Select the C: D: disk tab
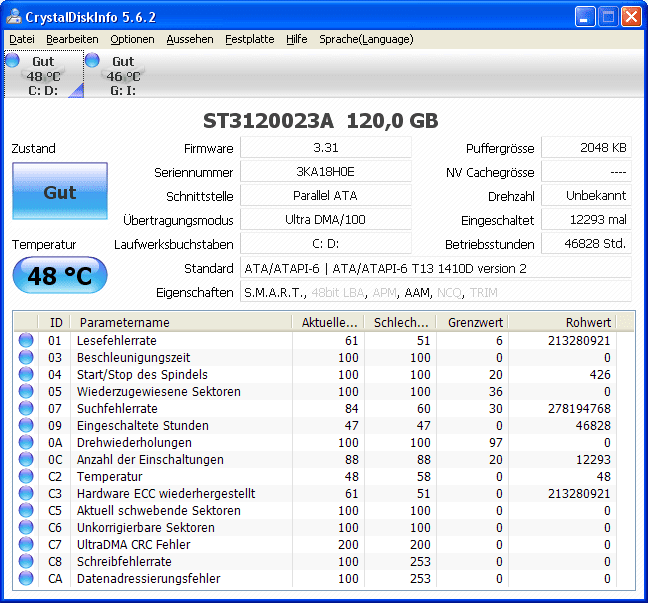 [44, 74]
